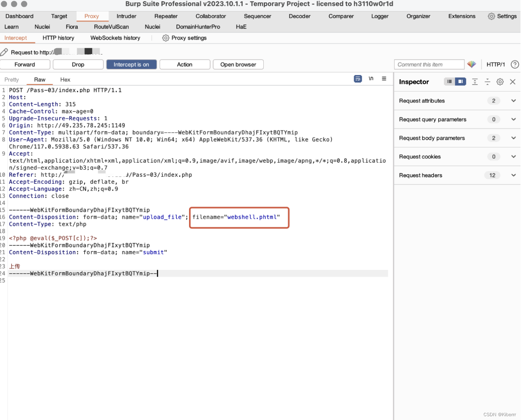The width and height of the screenshot is (522, 420).
Task: Open the Comparer tab
Action: [341, 16]
